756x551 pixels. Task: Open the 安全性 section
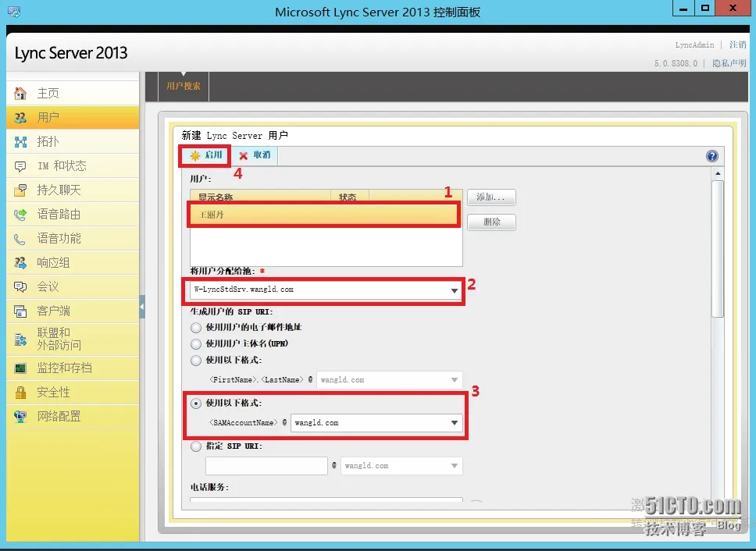coord(73,392)
